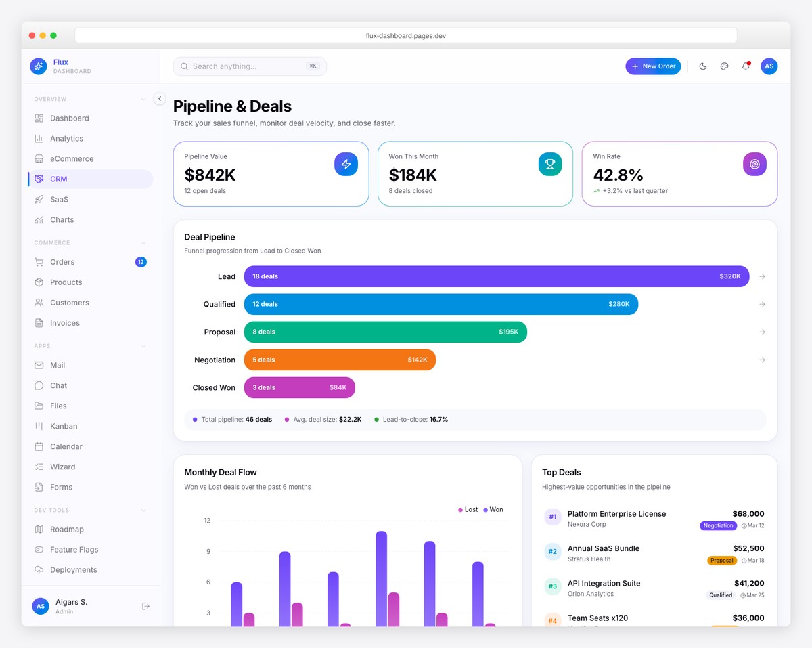The image size is (812, 648).
Task: Open the Invoices section
Action: pos(64,322)
